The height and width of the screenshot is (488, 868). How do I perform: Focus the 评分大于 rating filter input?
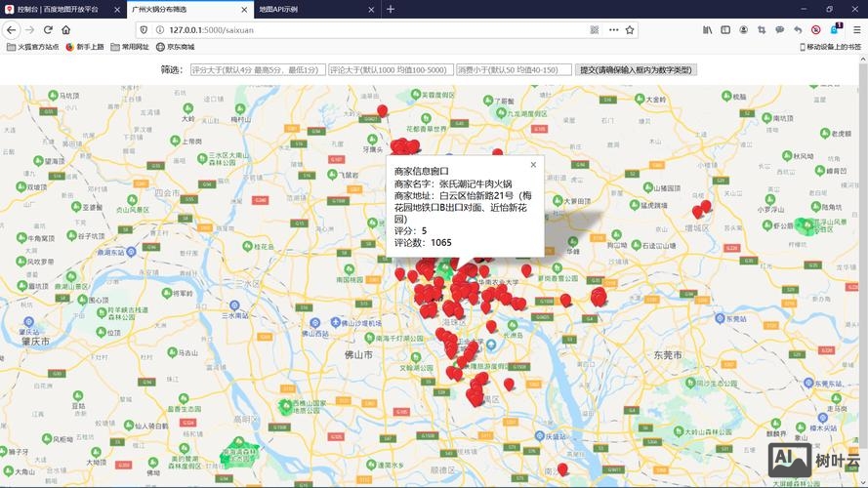258,69
